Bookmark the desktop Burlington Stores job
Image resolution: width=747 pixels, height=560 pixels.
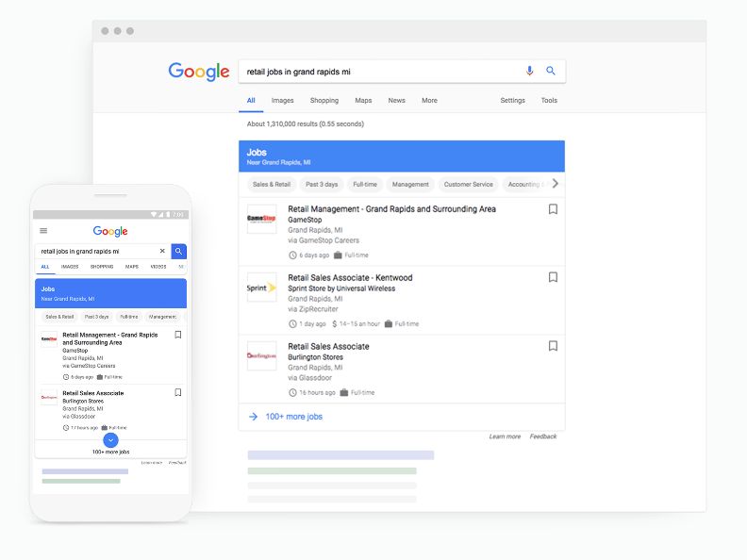click(553, 346)
